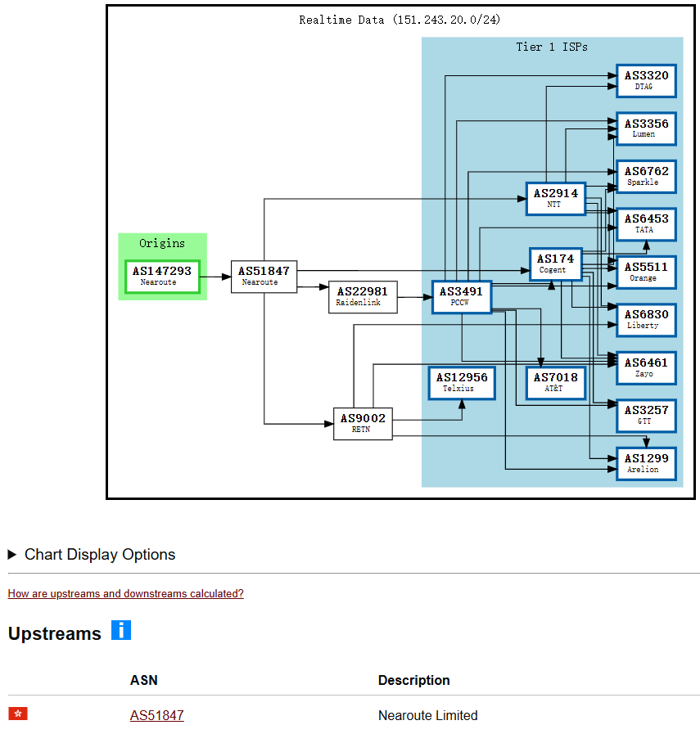Viewport: 700px width, 734px height.
Task: Select the AS6762 Sparkle node
Action: pyautogui.click(x=646, y=176)
